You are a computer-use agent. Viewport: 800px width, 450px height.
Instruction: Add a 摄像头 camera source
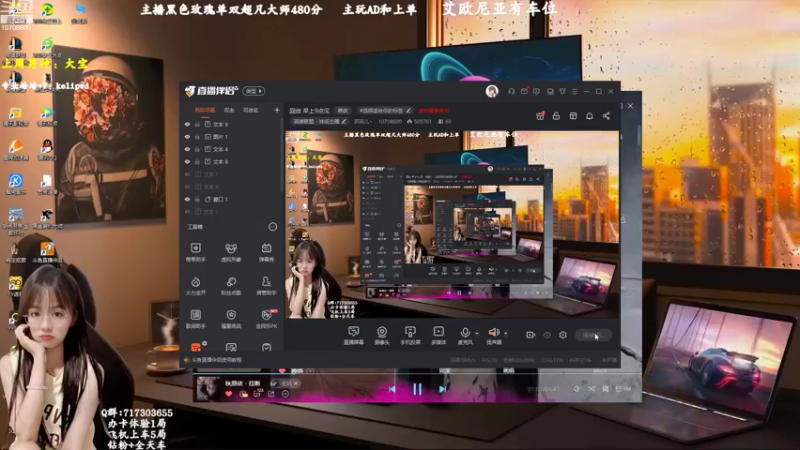click(382, 335)
